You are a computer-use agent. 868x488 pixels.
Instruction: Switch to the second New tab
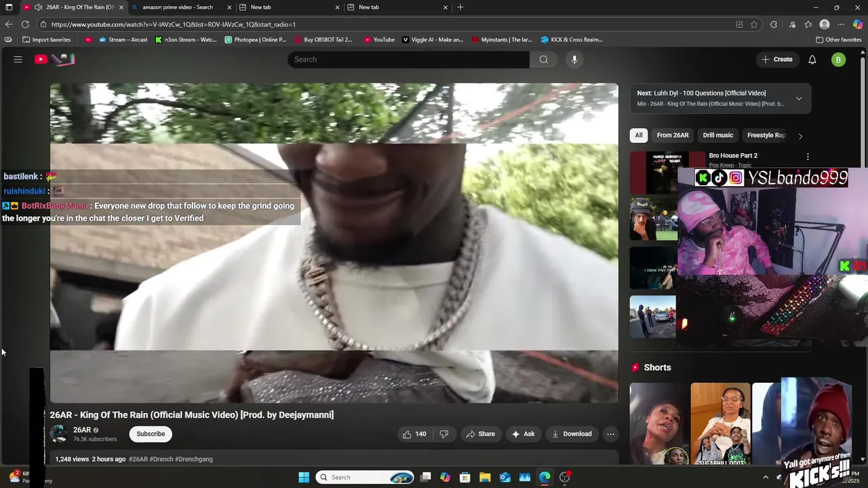[x=398, y=7]
